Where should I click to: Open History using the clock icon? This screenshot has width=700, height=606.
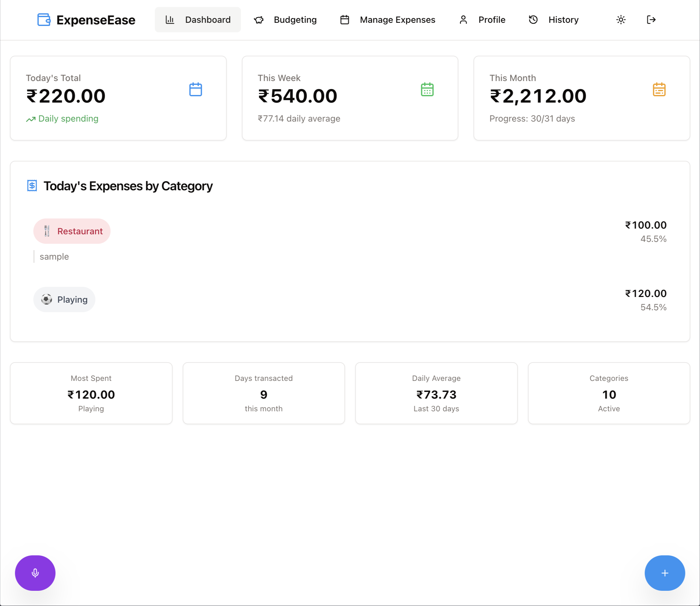pos(533,20)
